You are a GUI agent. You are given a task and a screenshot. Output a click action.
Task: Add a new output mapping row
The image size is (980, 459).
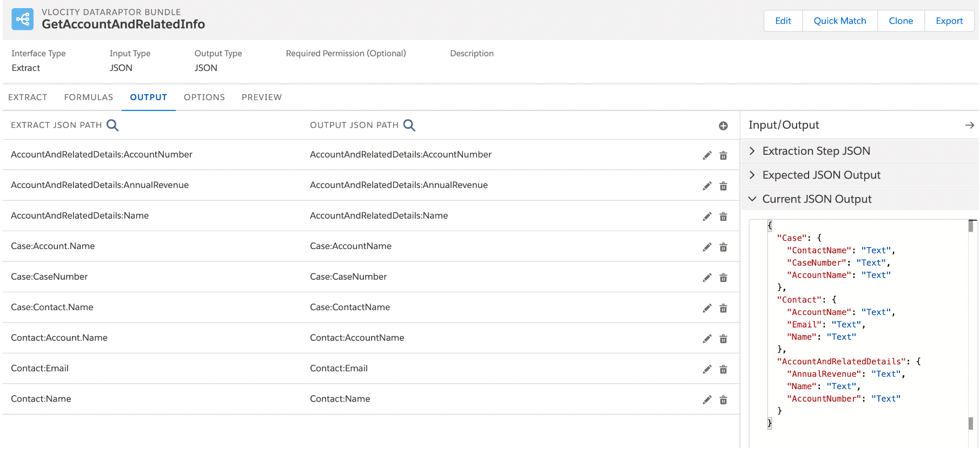(x=723, y=126)
